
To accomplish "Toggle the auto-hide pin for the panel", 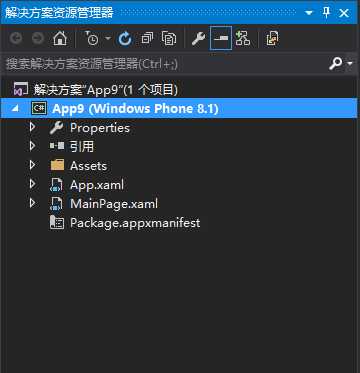I will 326,13.
